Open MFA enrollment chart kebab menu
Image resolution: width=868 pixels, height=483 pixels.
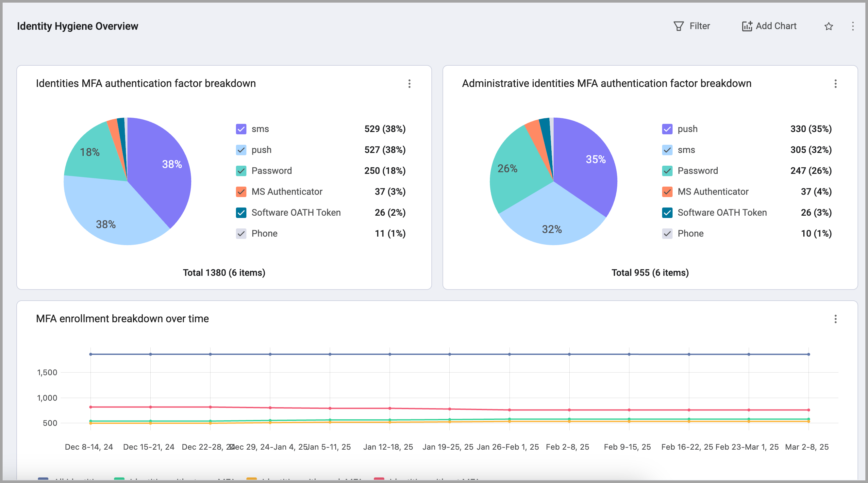pos(835,319)
